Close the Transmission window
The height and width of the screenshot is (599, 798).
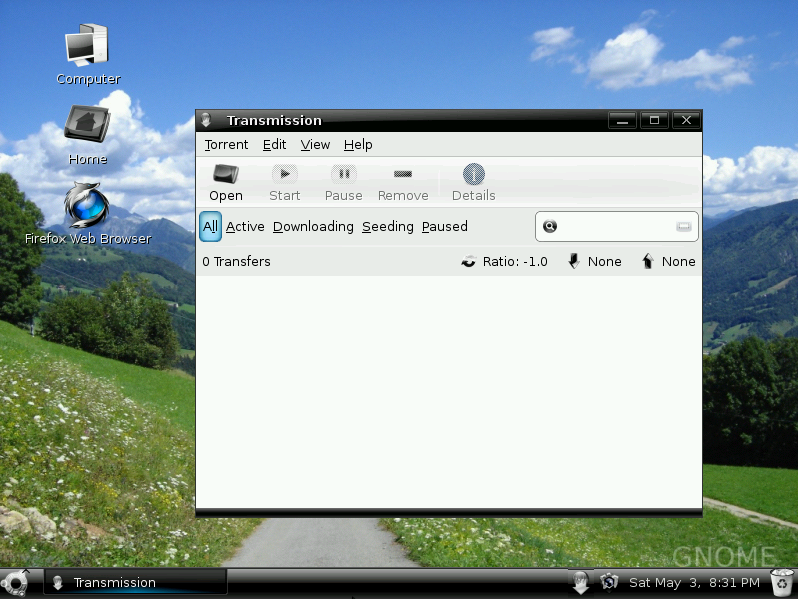686,120
